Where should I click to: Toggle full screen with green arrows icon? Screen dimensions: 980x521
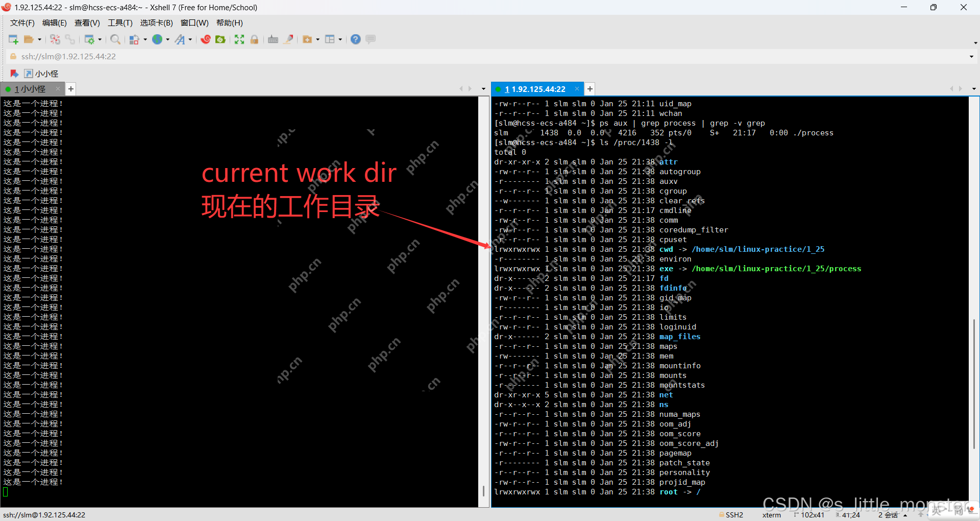239,39
